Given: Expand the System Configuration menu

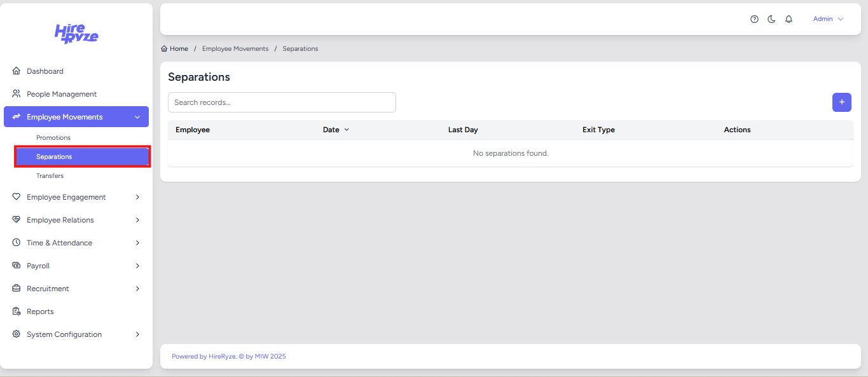Looking at the screenshot, I should (x=137, y=334).
